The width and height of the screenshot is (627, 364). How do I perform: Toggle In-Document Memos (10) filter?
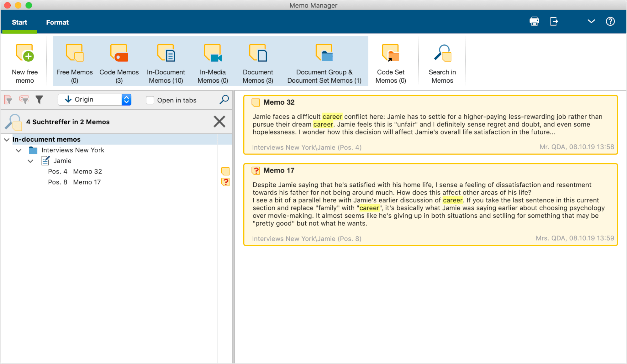(166, 63)
